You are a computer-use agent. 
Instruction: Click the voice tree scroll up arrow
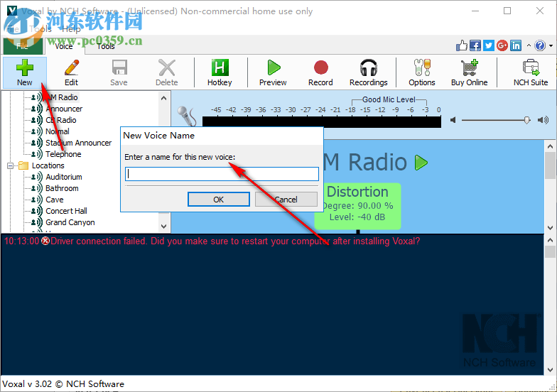(163, 98)
